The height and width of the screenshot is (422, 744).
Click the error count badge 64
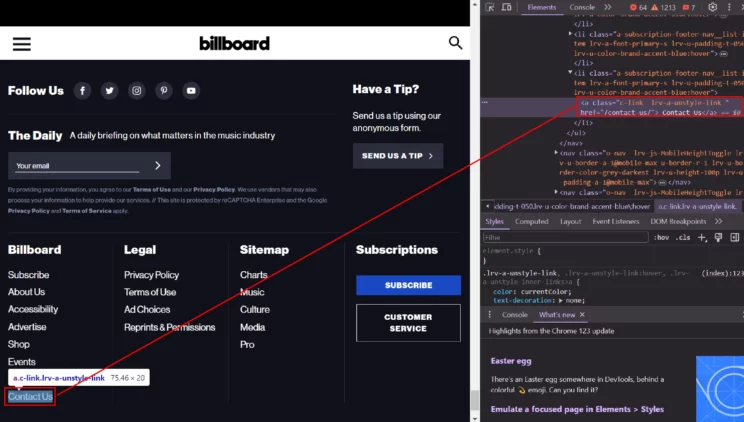[638, 7]
